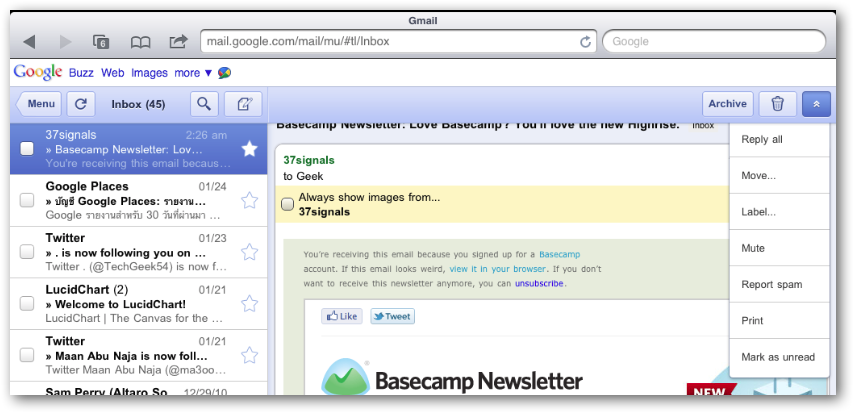The height and width of the screenshot is (413, 854).
Task: Click the Google logo
Action: (x=38, y=72)
